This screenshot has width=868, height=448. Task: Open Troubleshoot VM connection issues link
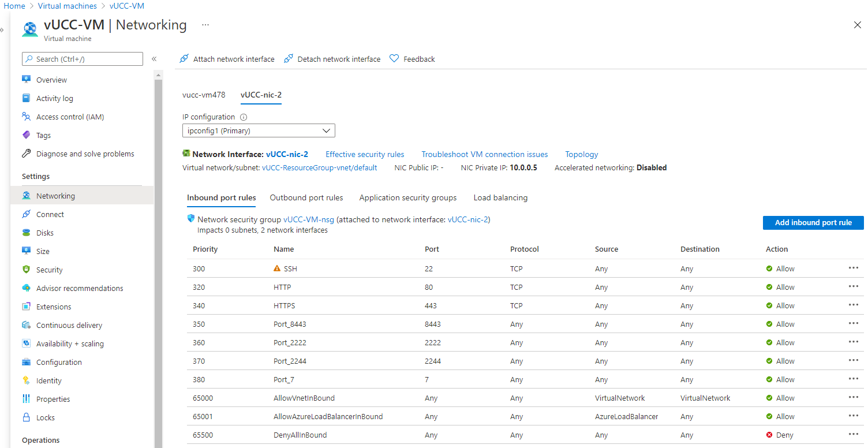coord(485,154)
